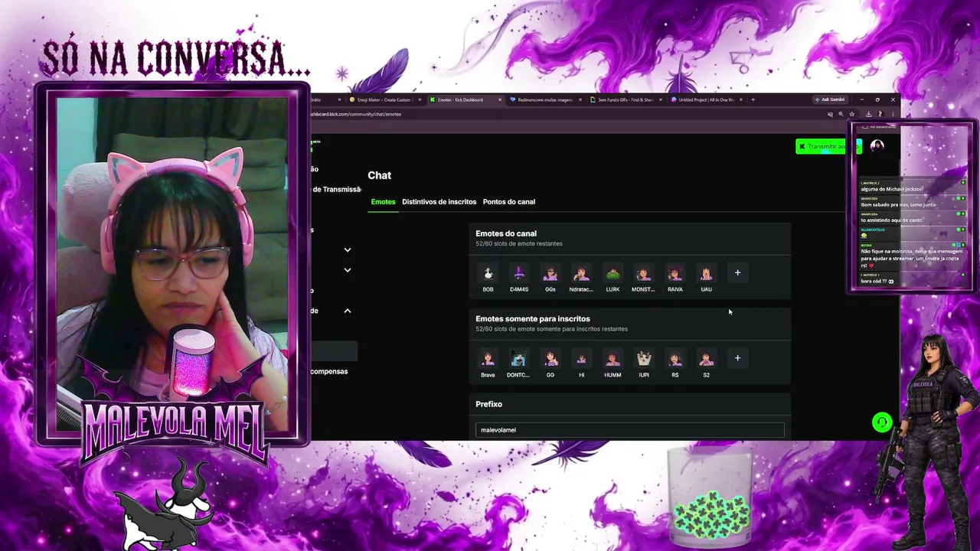Expand the first collapsed sidebar section chevron
The image size is (980, 551).
pos(348,249)
